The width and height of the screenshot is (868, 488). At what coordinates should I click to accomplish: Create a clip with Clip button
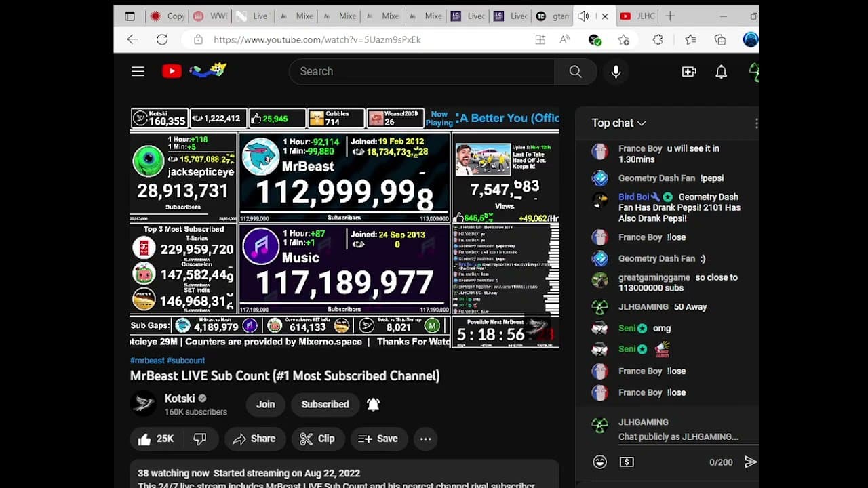pyautogui.click(x=317, y=439)
